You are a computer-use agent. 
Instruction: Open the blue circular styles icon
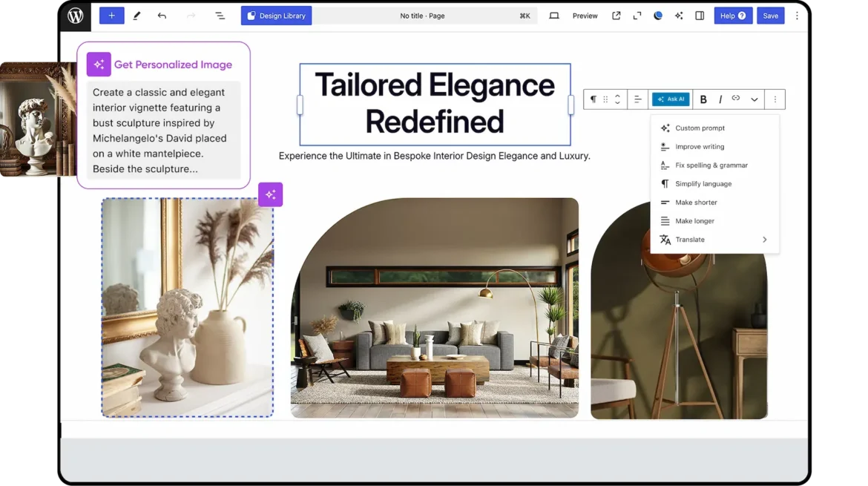tap(657, 16)
